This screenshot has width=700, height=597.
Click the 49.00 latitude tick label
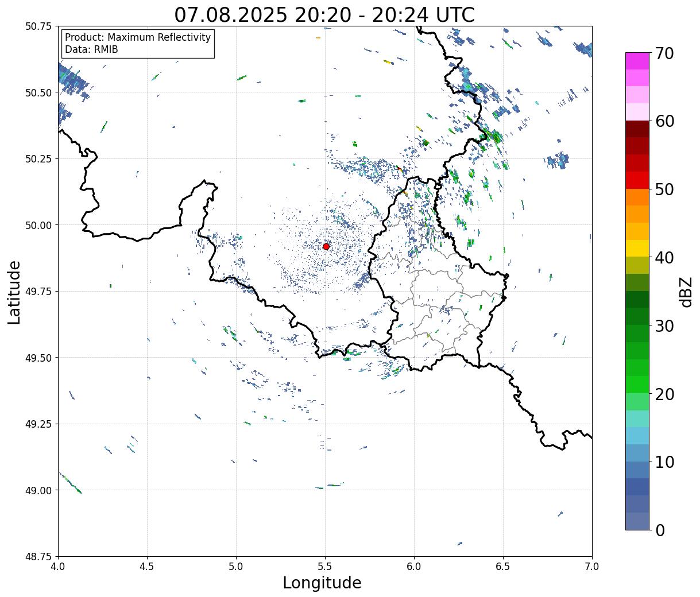click(38, 490)
